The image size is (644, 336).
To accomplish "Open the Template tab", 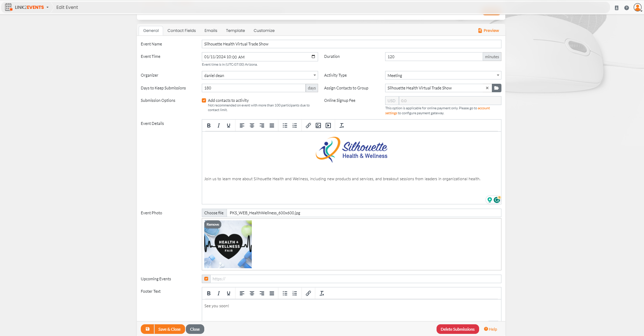I will tap(235, 31).
